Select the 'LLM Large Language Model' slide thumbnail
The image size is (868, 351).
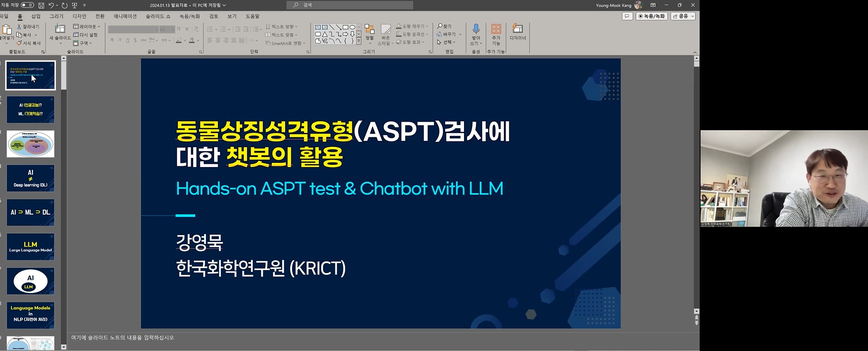pyautogui.click(x=31, y=247)
